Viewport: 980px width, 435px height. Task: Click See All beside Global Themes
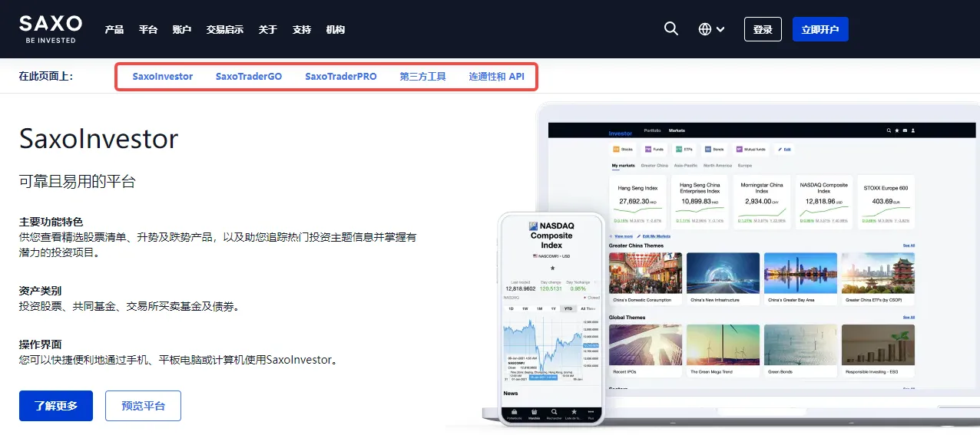(909, 317)
